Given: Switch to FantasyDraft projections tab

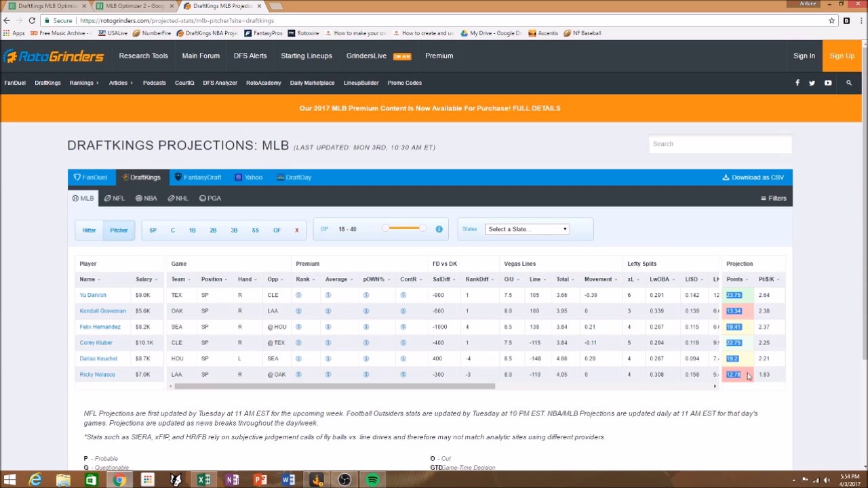Looking at the screenshot, I should pos(198,178).
